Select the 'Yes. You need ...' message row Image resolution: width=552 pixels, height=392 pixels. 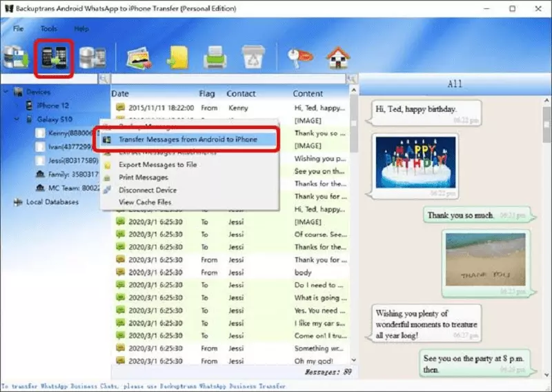click(x=230, y=311)
